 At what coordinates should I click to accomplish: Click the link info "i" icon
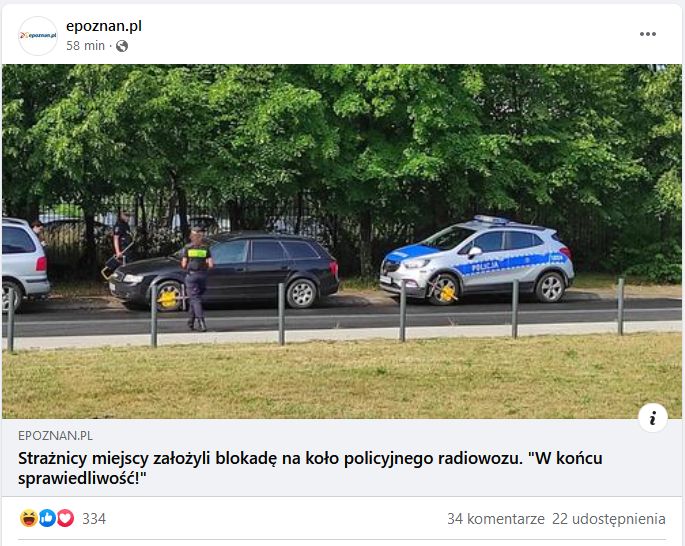(x=653, y=418)
